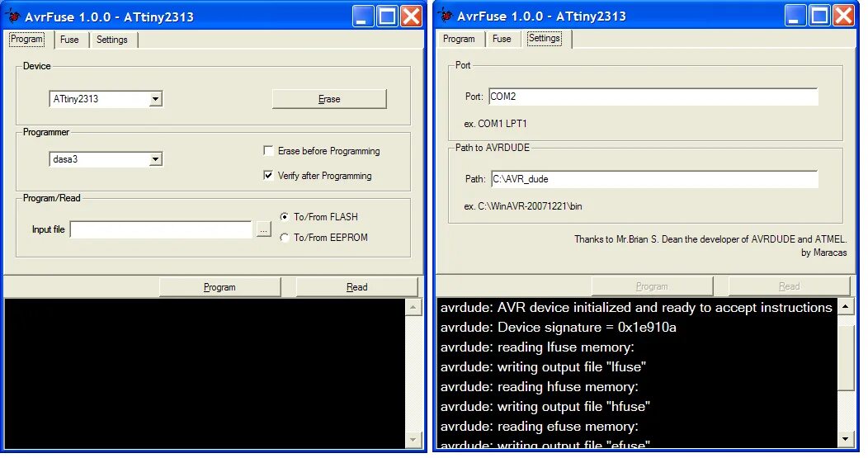Click scroll up arrow in left console output

click(x=413, y=307)
